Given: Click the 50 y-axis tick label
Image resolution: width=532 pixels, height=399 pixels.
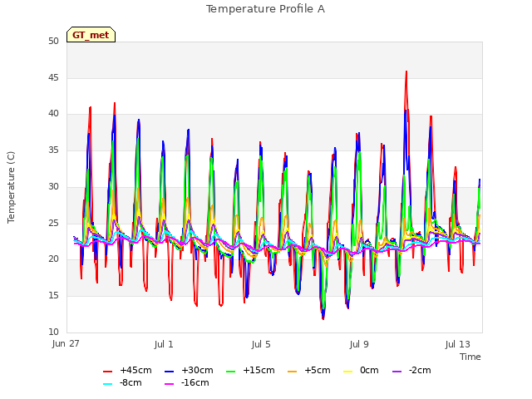Looking at the screenshot, I should pyautogui.click(x=53, y=42).
